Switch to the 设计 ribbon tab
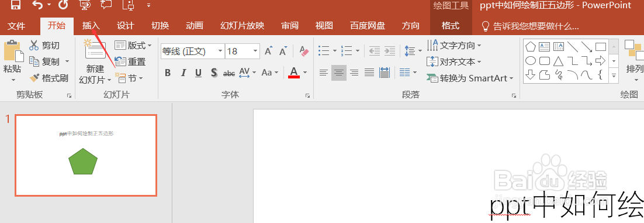The width and height of the screenshot is (644, 223). click(125, 26)
